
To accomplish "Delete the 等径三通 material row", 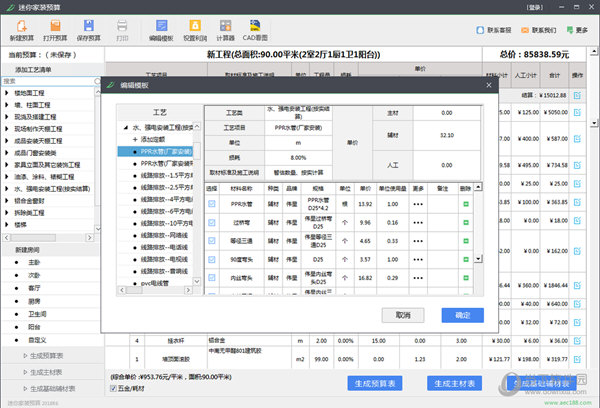I will (466, 241).
